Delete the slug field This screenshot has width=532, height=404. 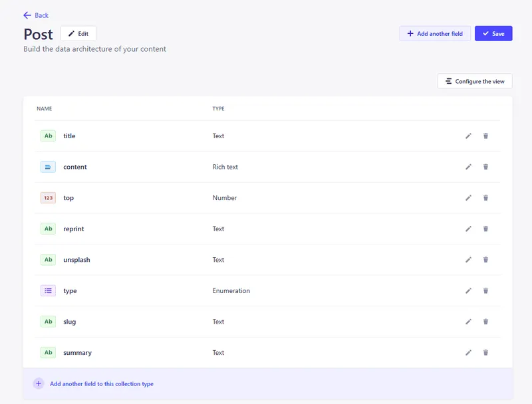pyautogui.click(x=485, y=322)
